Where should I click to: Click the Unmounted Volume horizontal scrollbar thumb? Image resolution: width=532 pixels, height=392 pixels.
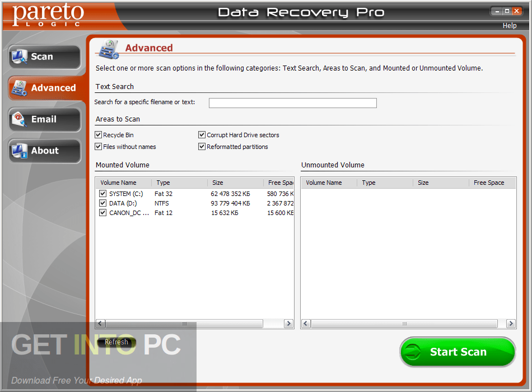(x=404, y=324)
